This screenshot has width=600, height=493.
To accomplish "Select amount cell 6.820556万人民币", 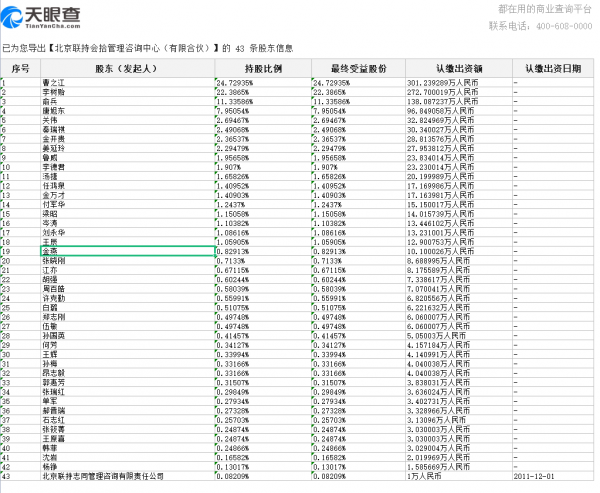I will pos(459,299).
